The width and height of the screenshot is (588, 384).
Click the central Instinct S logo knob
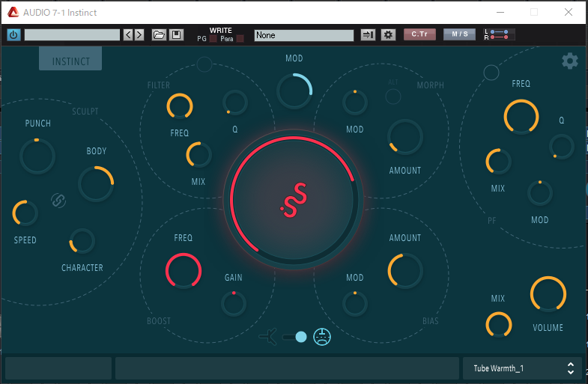point(292,201)
